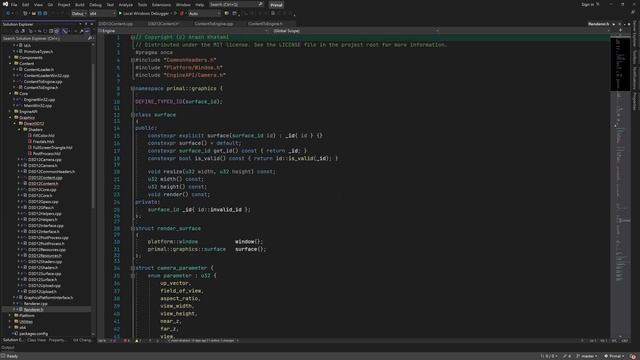Viewport: 640px width, 360px height.
Task: Open the Window menu
Action: click(x=183, y=5)
